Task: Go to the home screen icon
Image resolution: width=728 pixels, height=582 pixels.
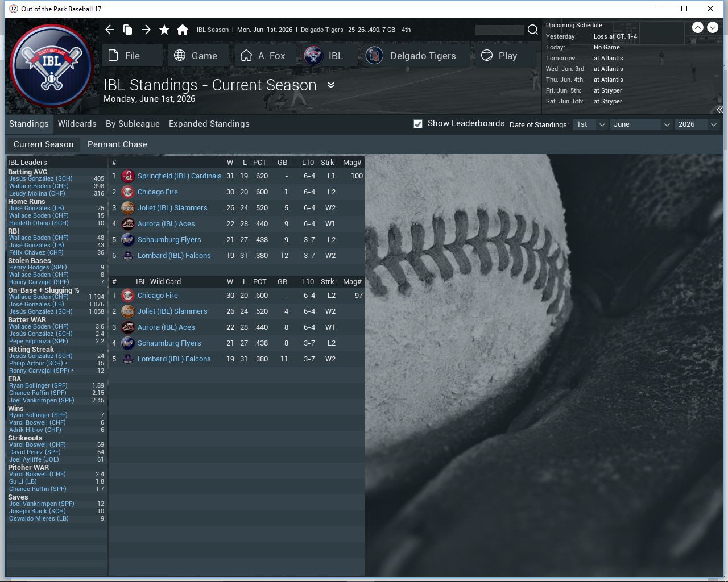Action: [x=183, y=30]
